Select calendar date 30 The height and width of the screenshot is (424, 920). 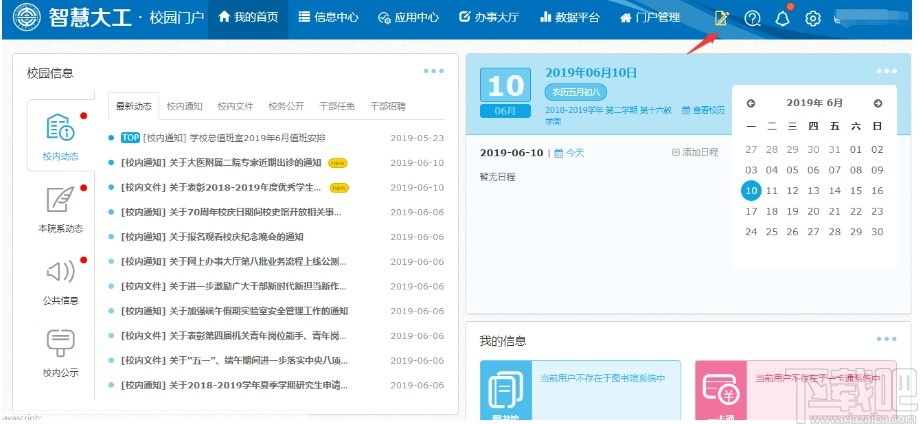click(x=877, y=232)
